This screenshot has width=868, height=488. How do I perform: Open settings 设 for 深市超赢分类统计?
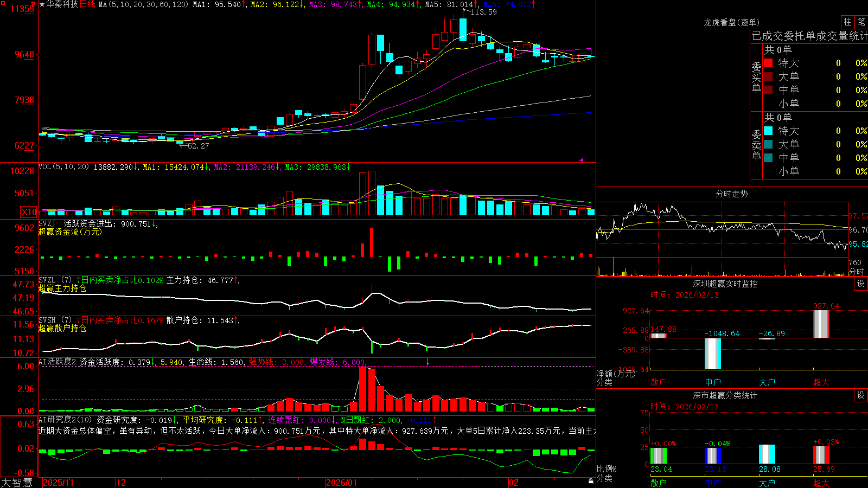(861, 395)
